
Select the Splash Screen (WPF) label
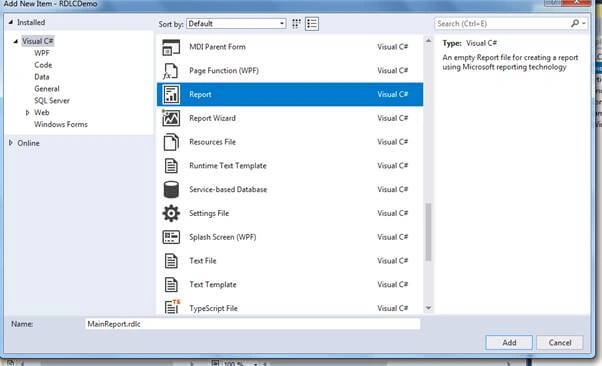(223, 237)
